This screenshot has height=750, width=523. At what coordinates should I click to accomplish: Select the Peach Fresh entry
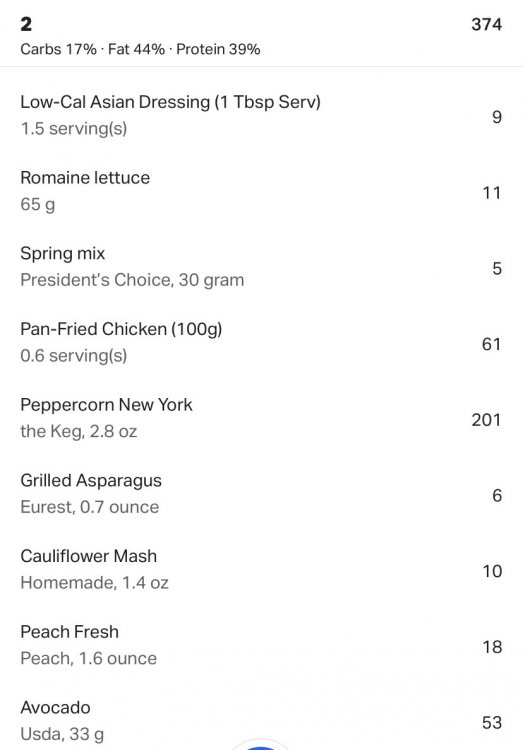(x=261, y=644)
